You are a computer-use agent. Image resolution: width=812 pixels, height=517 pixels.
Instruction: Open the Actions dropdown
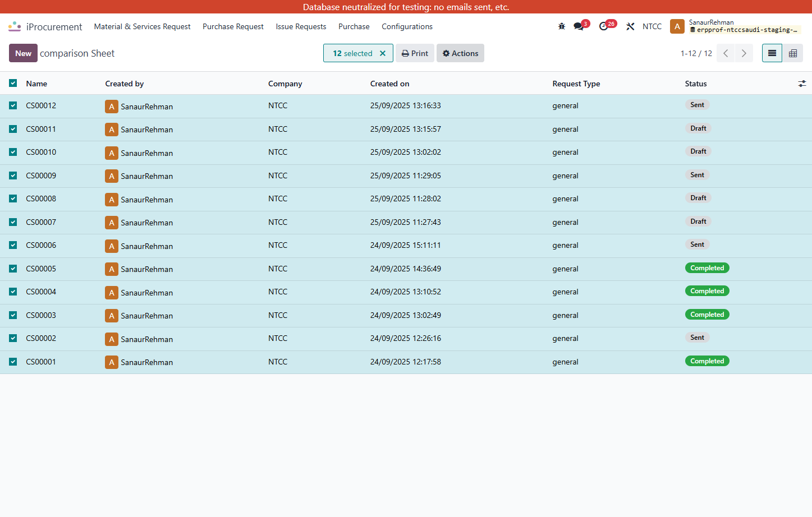coord(460,53)
